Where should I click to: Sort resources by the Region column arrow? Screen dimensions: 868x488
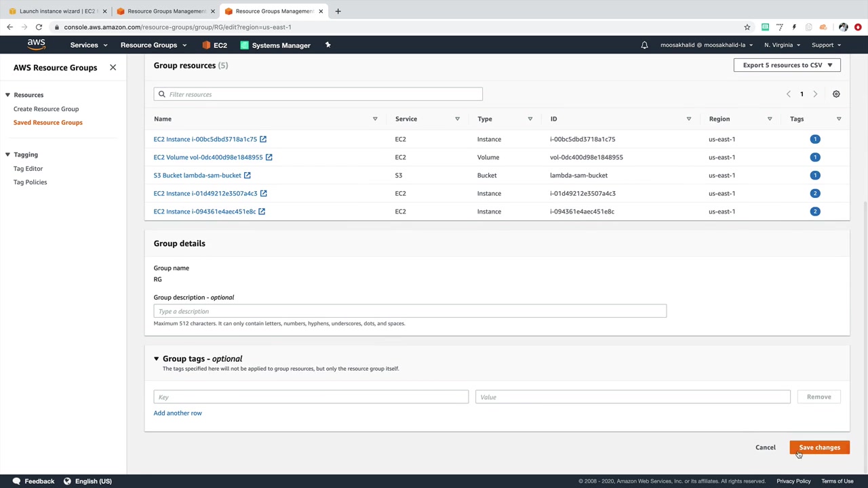pos(770,119)
